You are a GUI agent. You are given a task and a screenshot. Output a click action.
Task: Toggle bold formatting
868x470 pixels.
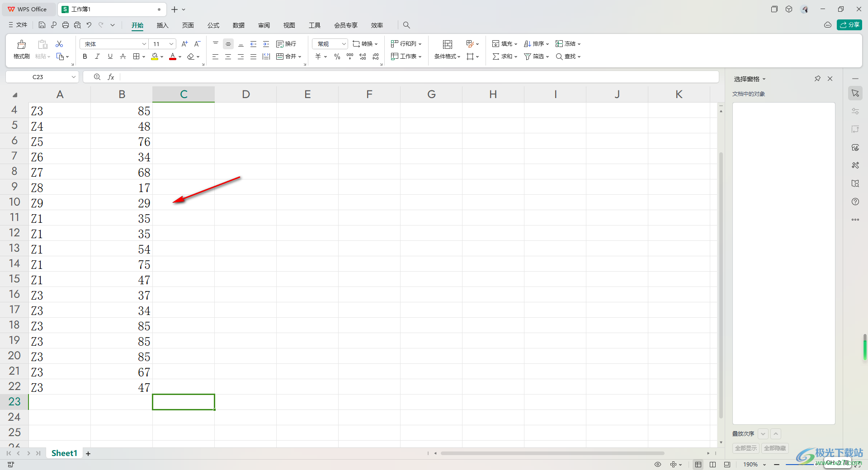pos(85,56)
